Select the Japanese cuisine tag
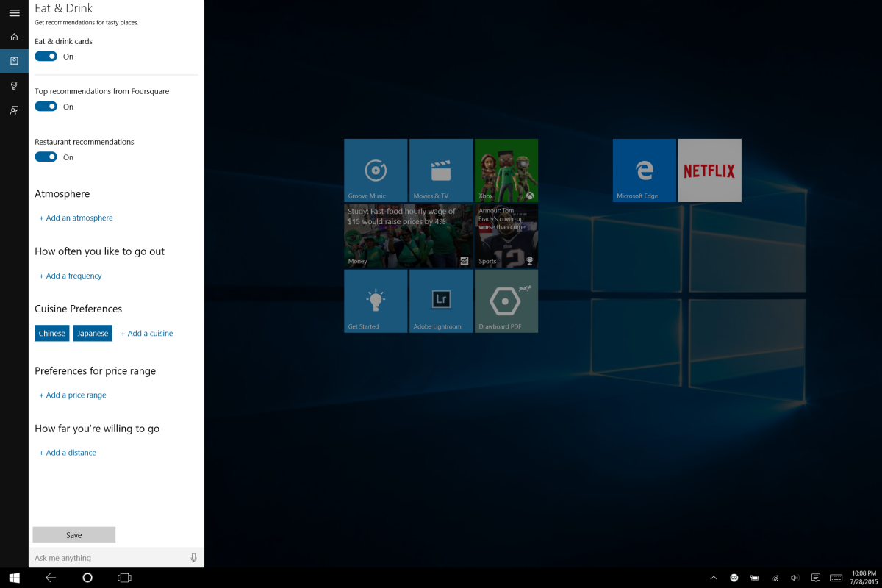Screen dimensions: 882x588 point(93,334)
